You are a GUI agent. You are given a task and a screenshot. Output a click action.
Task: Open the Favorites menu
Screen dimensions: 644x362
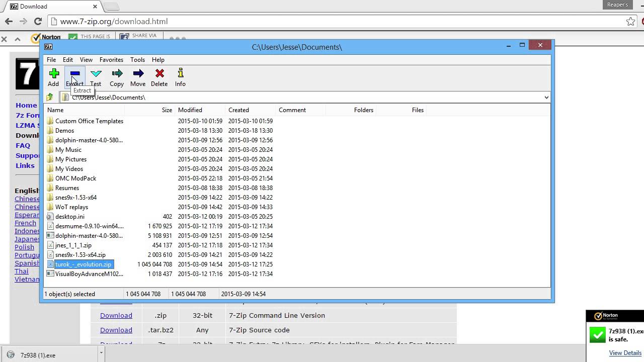[x=111, y=59]
